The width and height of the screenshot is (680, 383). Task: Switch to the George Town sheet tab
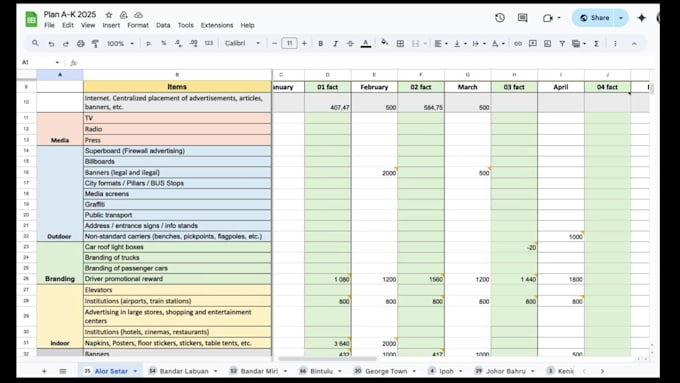click(x=385, y=371)
